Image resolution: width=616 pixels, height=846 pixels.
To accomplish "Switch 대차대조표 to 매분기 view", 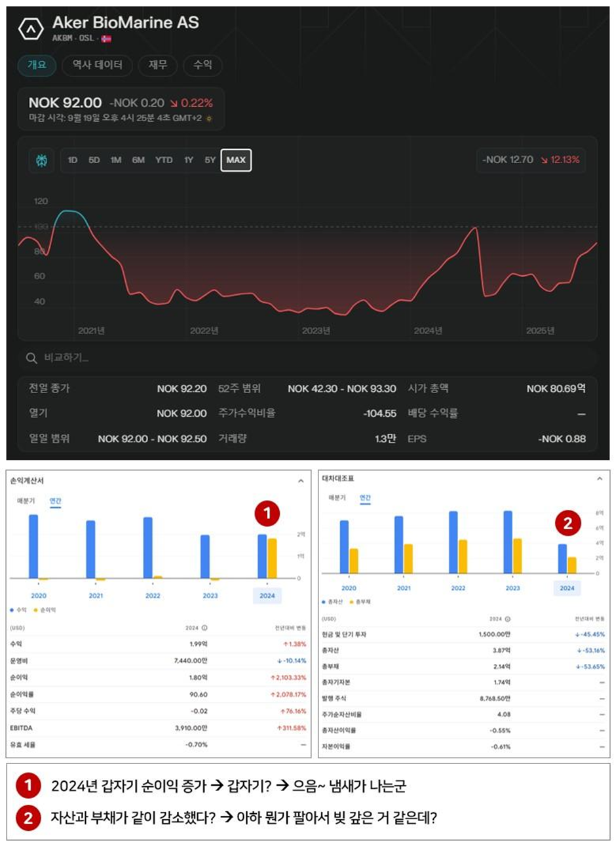I will [x=337, y=498].
